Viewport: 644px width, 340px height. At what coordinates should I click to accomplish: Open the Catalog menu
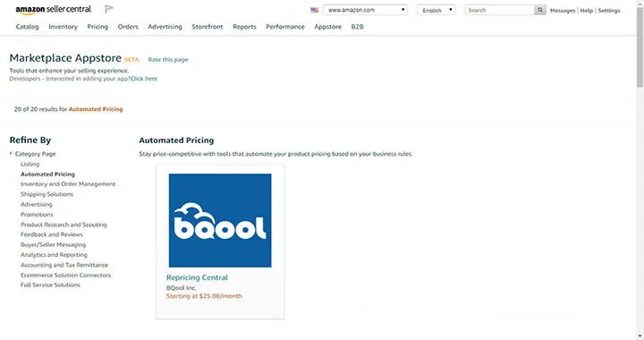click(x=28, y=27)
